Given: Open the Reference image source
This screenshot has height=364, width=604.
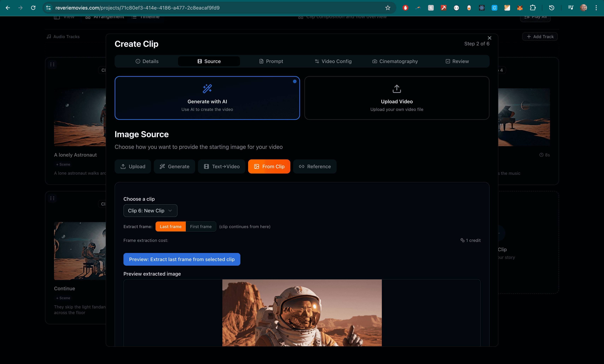Looking at the screenshot, I should (x=315, y=166).
